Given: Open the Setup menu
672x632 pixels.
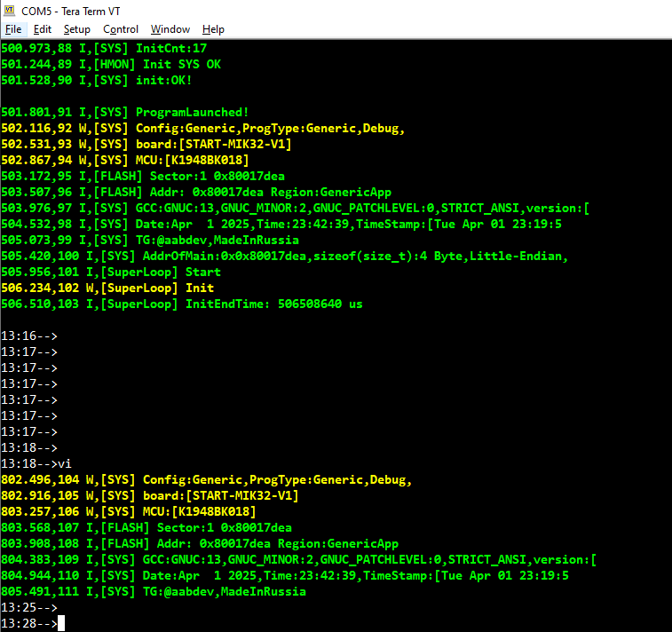Looking at the screenshot, I should (77, 29).
